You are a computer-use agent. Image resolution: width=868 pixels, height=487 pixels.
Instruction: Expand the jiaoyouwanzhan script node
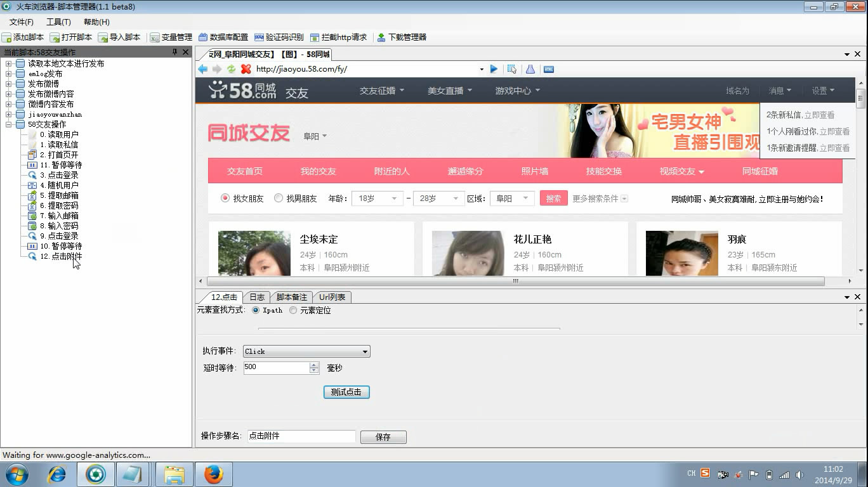click(x=9, y=114)
